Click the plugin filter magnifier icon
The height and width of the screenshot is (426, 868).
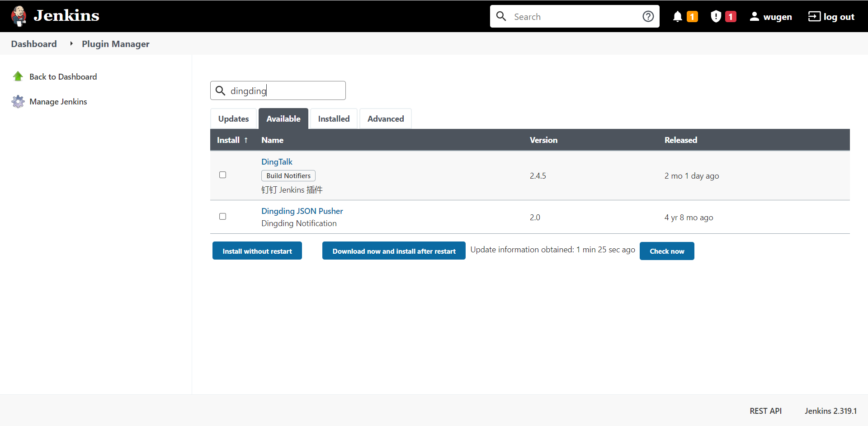[220, 90]
